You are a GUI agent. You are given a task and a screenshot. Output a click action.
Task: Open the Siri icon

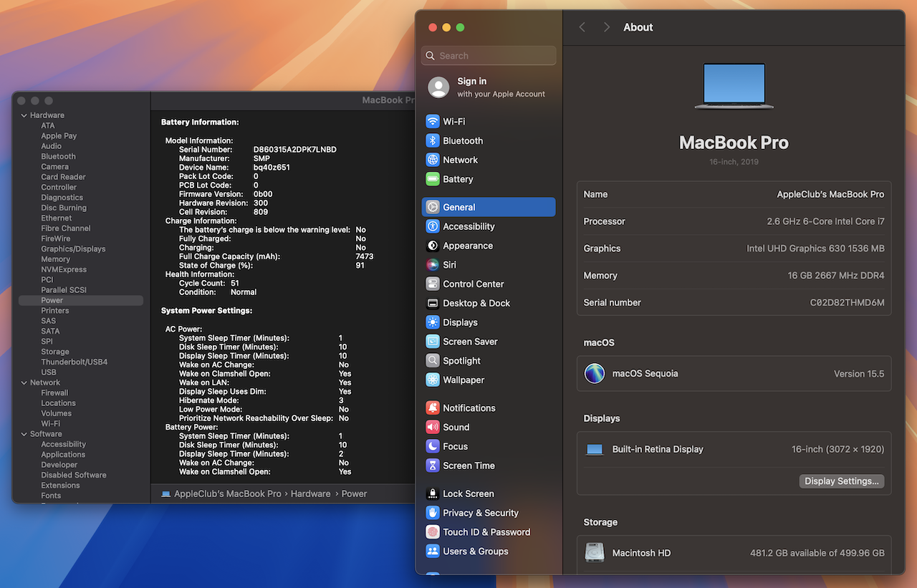coord(432,265)
